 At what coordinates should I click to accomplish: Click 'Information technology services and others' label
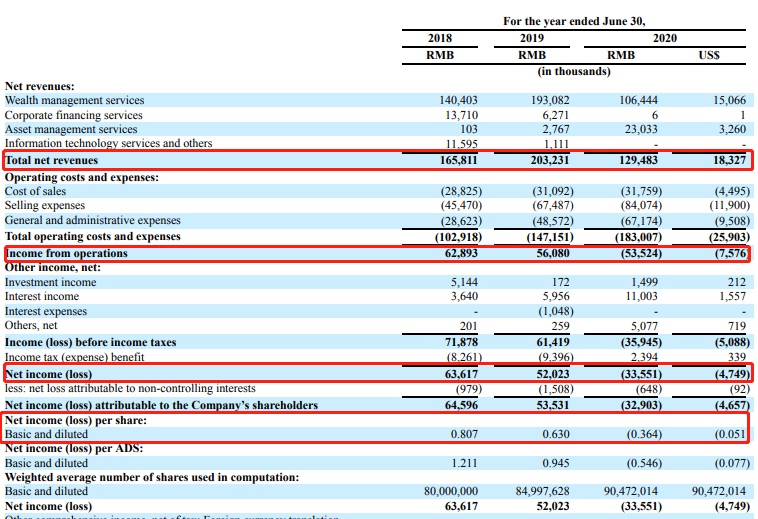click(x=108, y=143)
